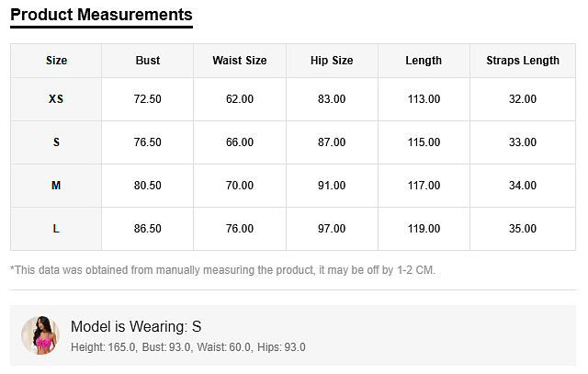Click the Straps Length column header
The width and height of the screenshot is (588, 374).
click(x=522, y=61)
